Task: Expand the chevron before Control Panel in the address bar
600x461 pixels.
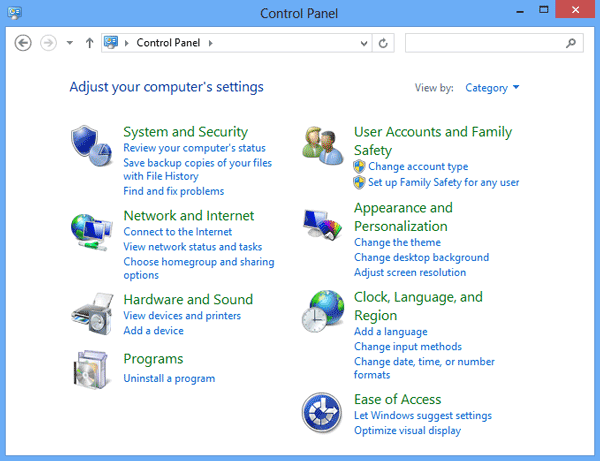Action: (x=127, y=43)
